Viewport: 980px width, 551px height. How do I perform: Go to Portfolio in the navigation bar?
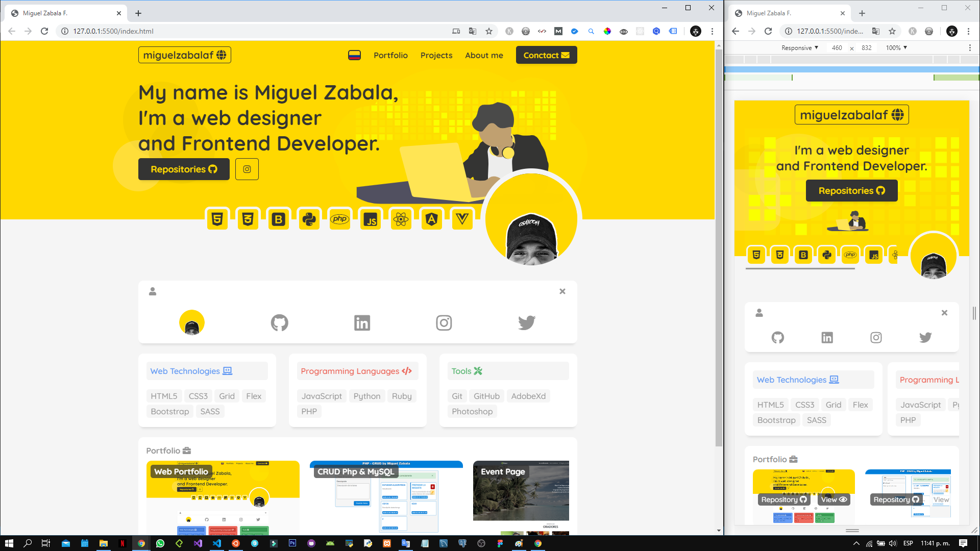(390, 55)
